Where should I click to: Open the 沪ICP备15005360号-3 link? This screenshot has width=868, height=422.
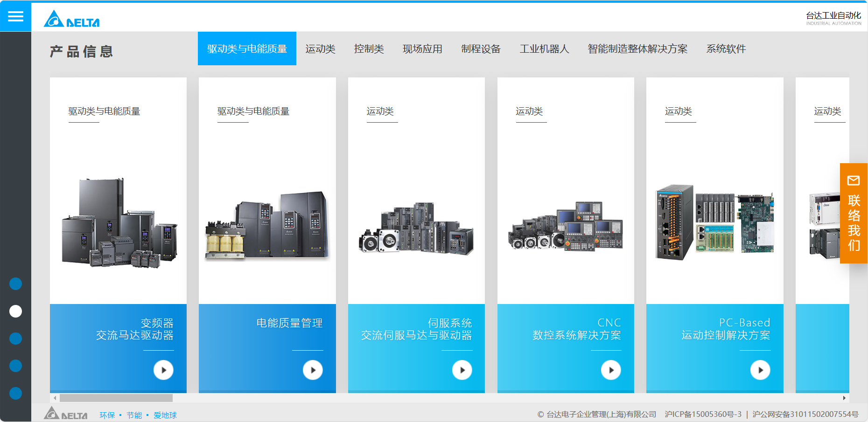(x=703, y=414)
